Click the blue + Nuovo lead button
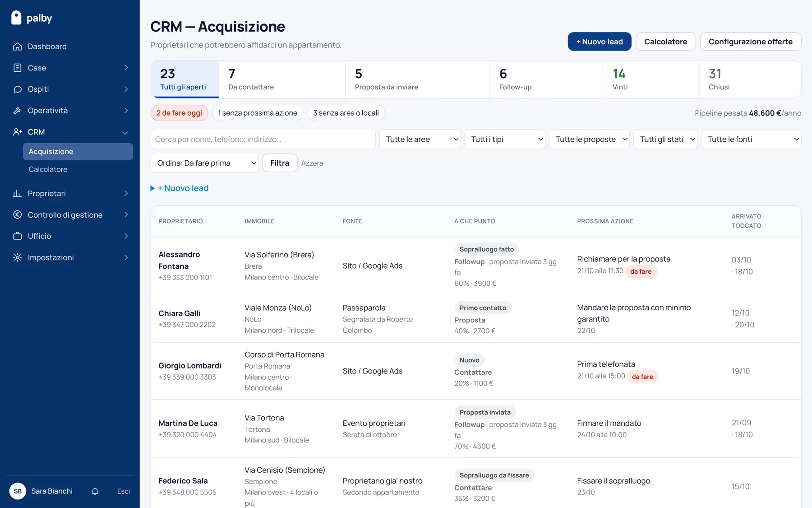 coord(600,42)
